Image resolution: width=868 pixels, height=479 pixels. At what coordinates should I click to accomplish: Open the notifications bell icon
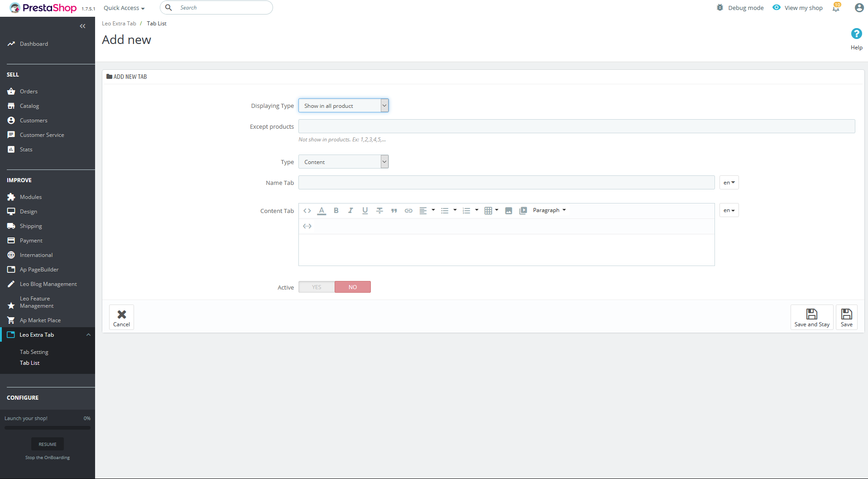(836, 8)
